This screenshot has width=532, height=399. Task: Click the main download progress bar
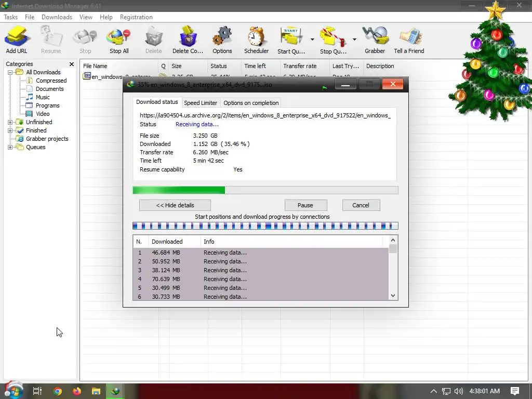coord(265,190)
